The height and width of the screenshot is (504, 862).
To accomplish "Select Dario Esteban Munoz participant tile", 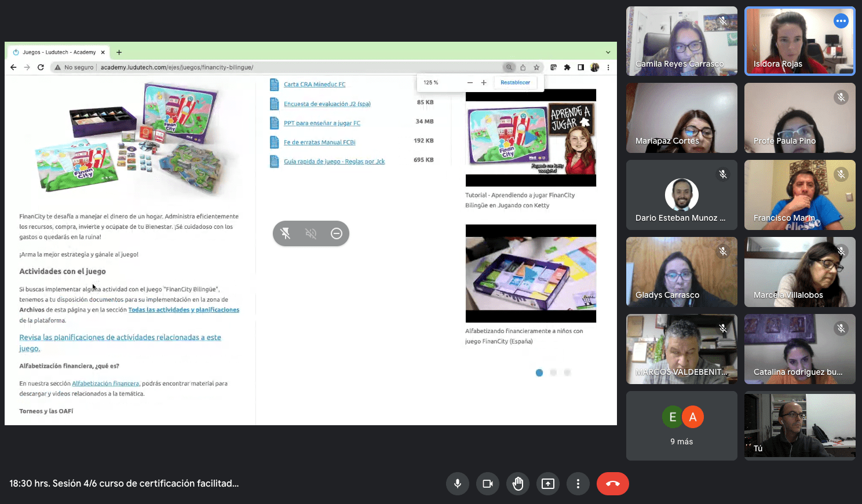I will click(x=682, y=195).
